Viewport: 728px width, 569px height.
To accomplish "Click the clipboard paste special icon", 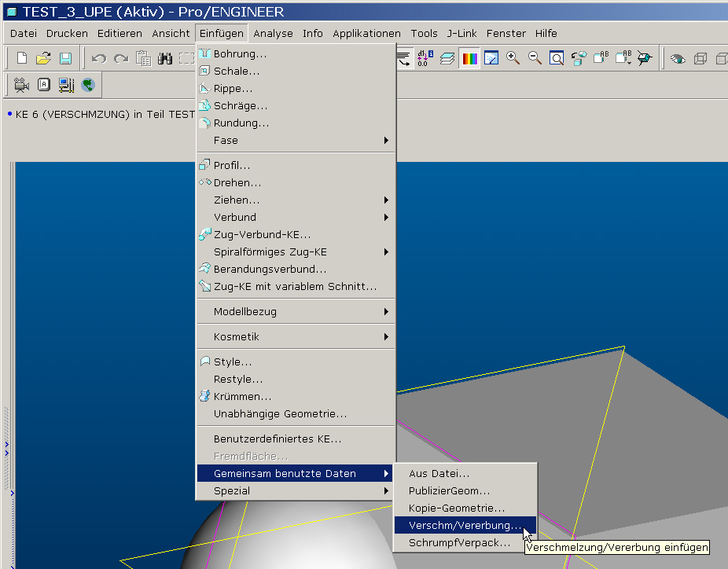I will (143, 58).
